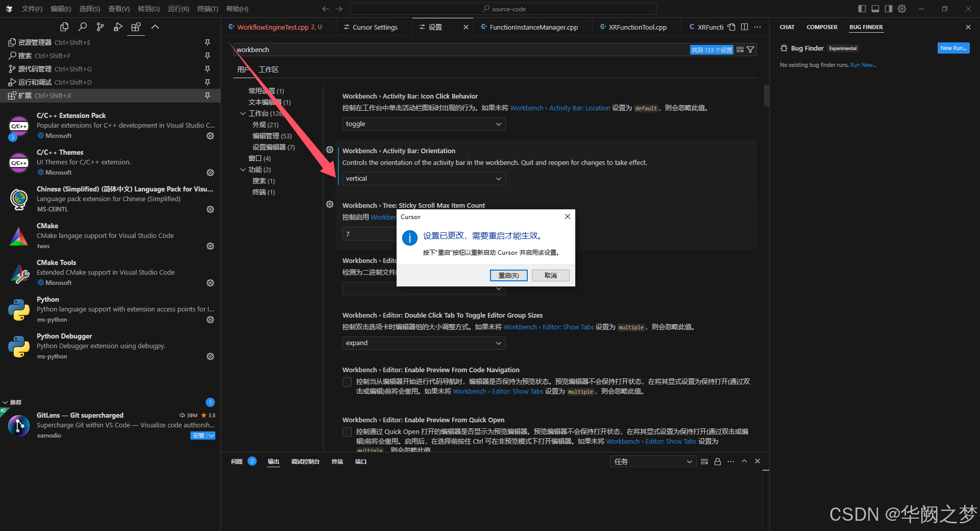980x531 pixels.
Task: Pin the 源代码管理 entry
Action: coord(207,69)
